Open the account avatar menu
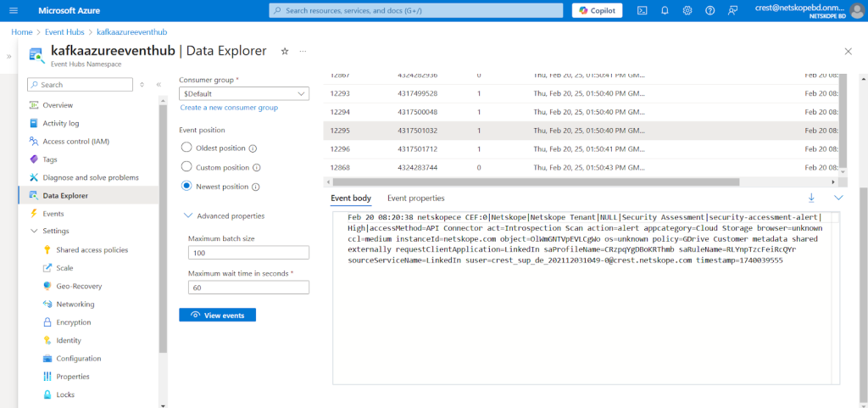Image resolution: width=868 pixels, height=408 pixels. (856, 10)
